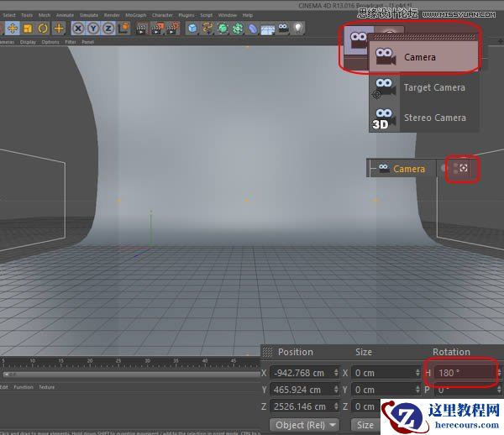504x435 pixels.
Task: Open the NURBS generator icon
Action: pyautogui.click(x=223, y=29)
